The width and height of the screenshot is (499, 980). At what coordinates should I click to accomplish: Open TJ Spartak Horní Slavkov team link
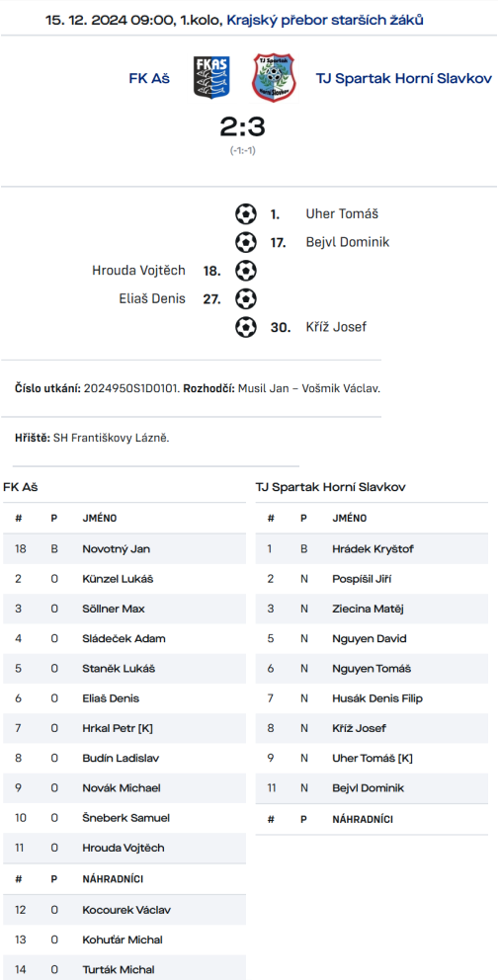point(403,78)
